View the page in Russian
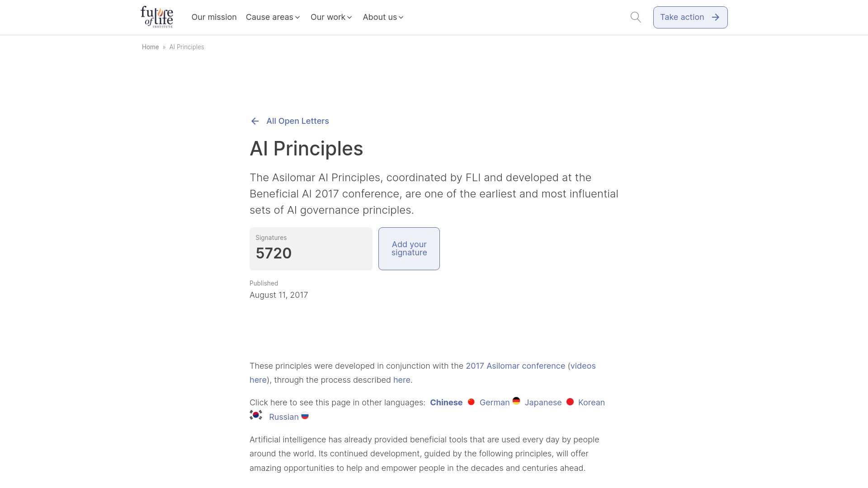The width and height of the screenshot is (868, 488). point(283,417)
